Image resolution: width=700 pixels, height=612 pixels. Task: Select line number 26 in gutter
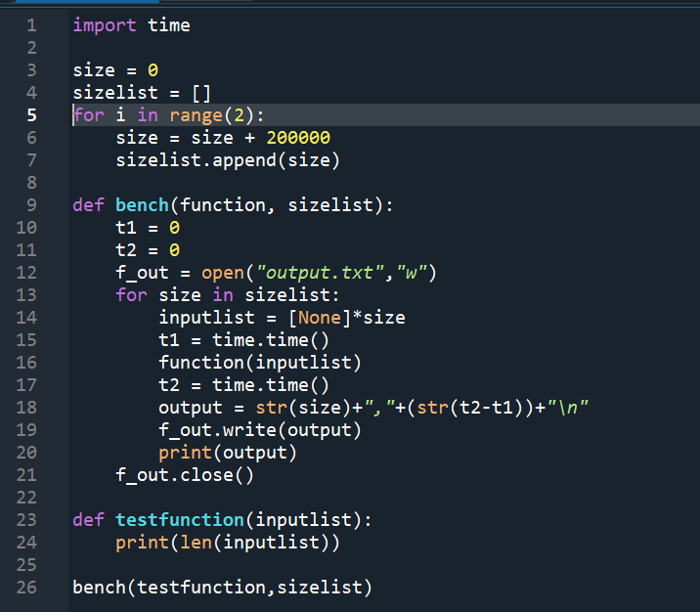pos(26,588)
